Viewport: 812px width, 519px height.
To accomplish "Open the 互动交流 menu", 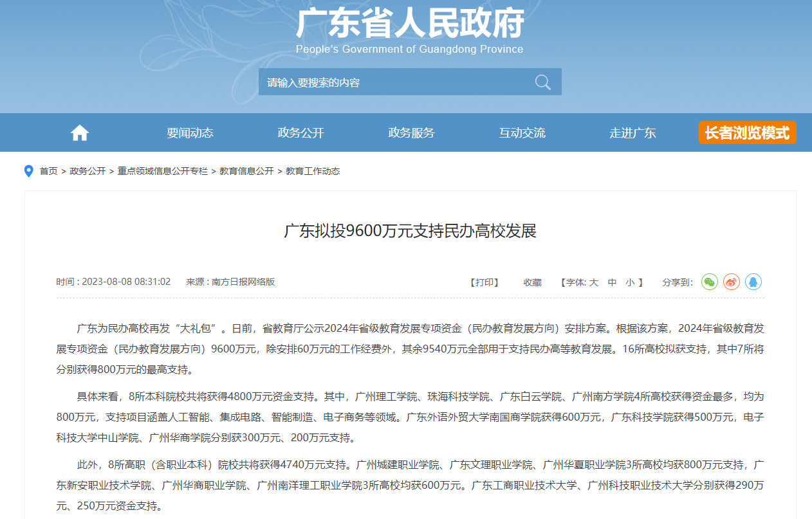I will (x=522, y=133).
